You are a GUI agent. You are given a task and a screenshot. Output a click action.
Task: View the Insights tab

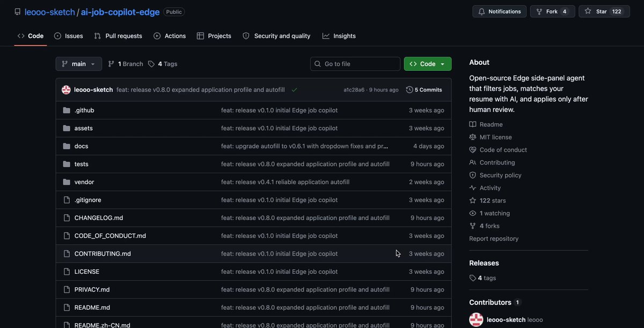tap(339, 36)
